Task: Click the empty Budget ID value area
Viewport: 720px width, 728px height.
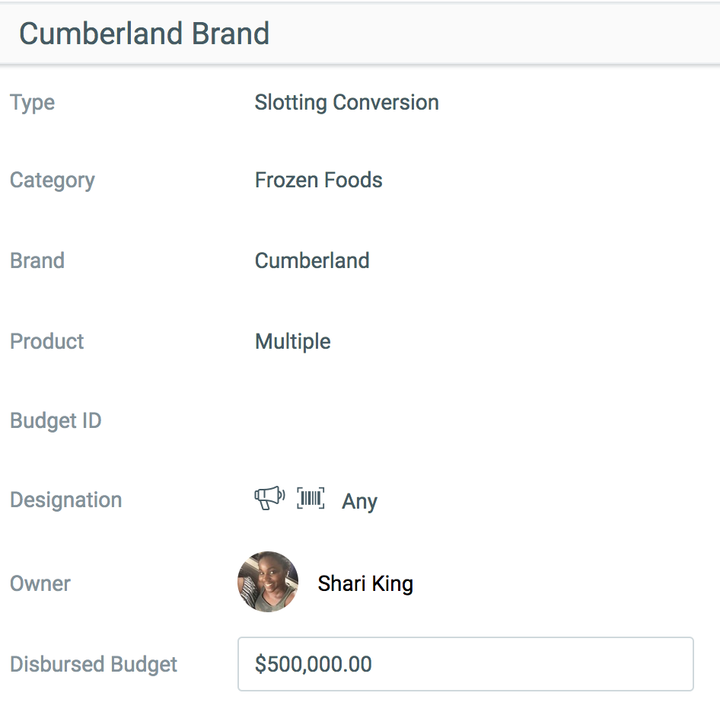Action: click(x=464, y=421)
